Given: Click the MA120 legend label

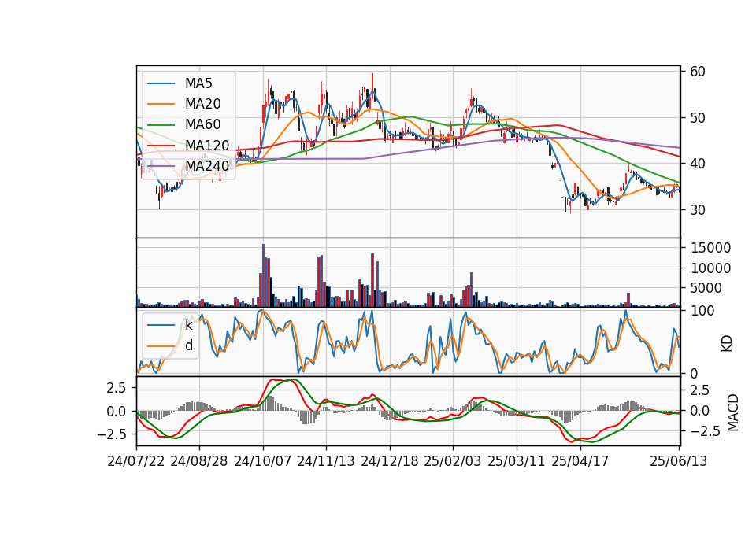Looking at the screenshot, I should [207, 145].
